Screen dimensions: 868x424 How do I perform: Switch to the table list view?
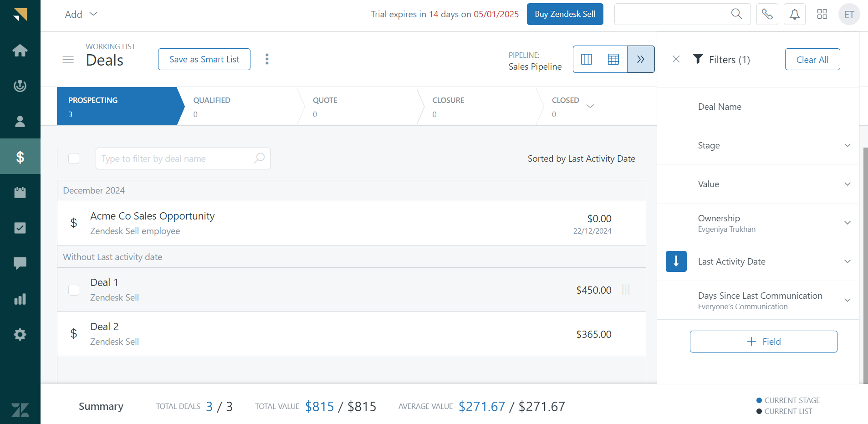coord(613,59)
